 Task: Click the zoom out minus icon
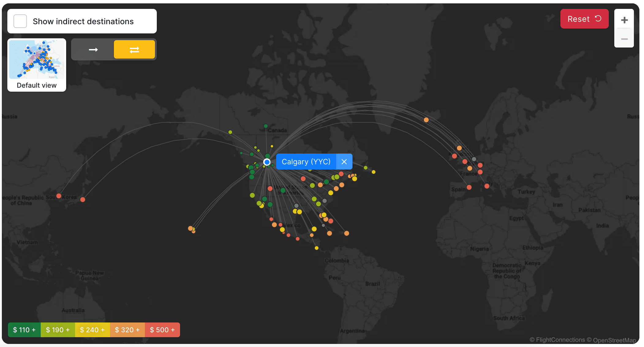(624, 39)
